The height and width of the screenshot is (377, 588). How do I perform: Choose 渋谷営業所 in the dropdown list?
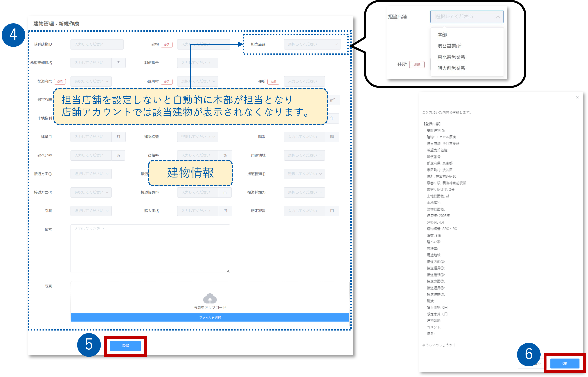click(x=449, y=46)
